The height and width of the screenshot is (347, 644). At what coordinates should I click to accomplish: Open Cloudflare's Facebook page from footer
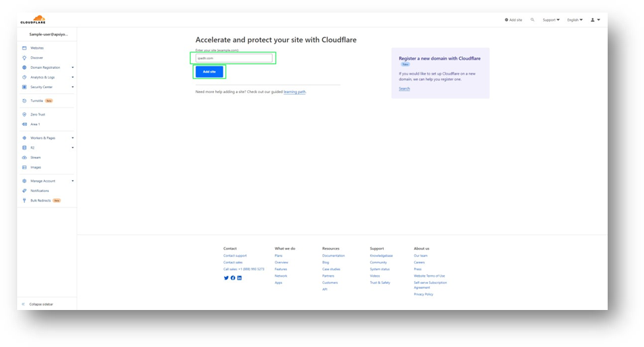pos(233,278)
